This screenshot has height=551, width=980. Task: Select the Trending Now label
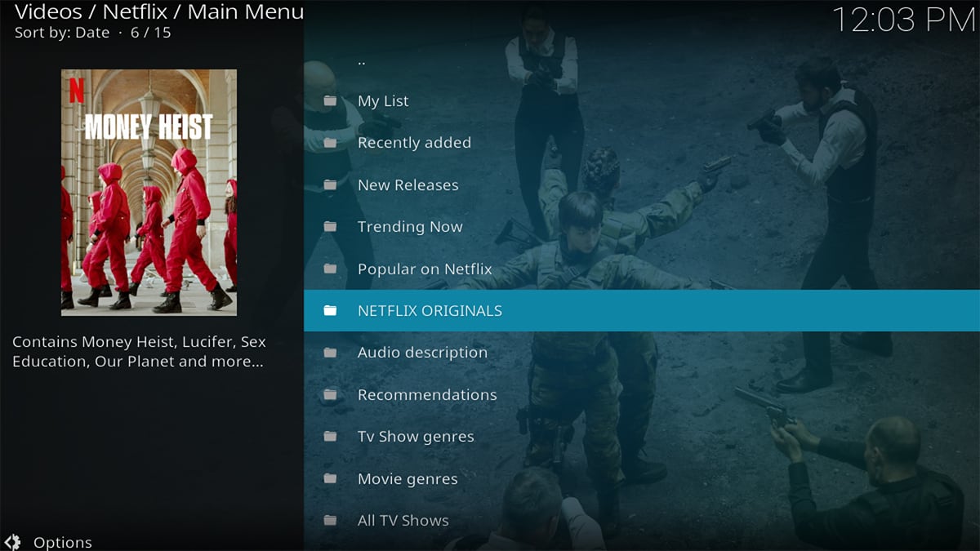coord(409,227)
